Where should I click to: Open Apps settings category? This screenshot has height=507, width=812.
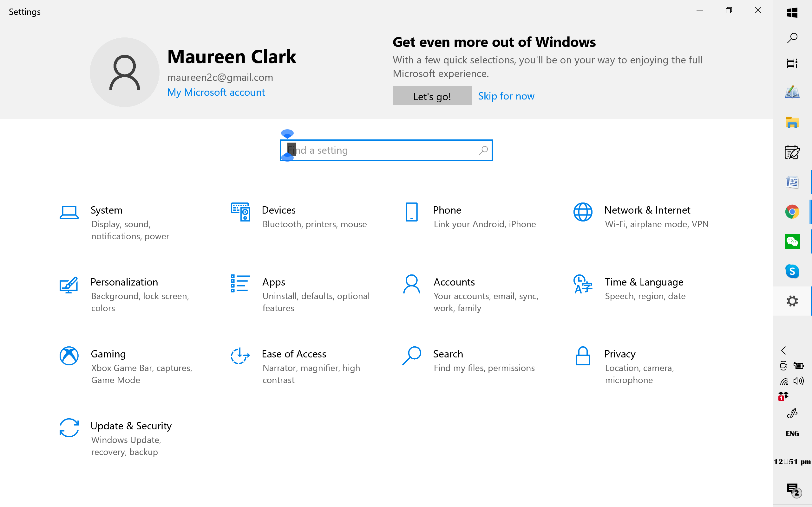pyautogui.click(x=273, y=282)
